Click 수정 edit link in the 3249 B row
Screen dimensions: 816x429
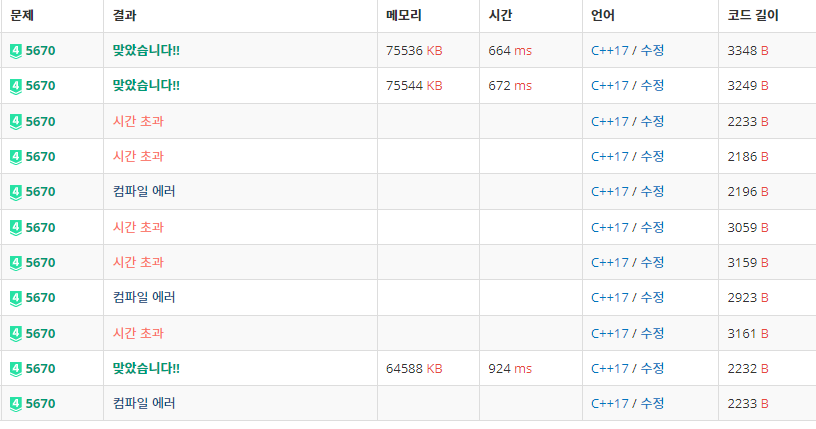(x=652, y=85)
